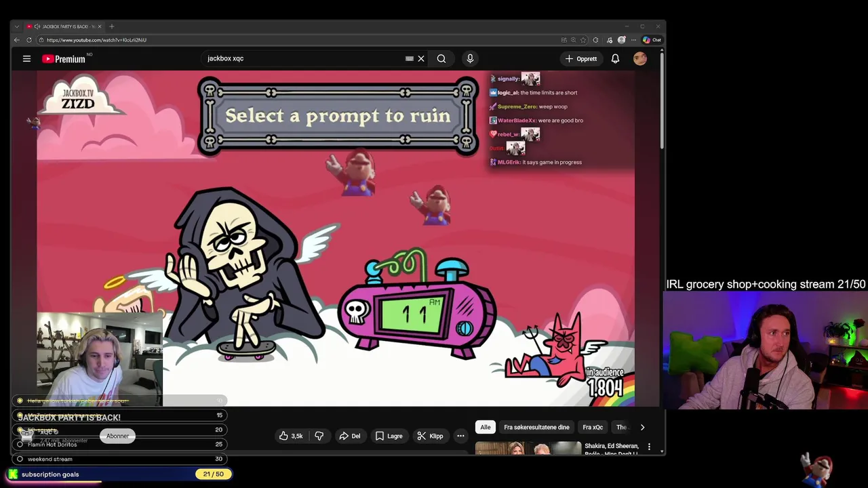This screenshot has width=868, height=488.
Task: Subscribe with the Abonner button
Action: coord(117,436)
